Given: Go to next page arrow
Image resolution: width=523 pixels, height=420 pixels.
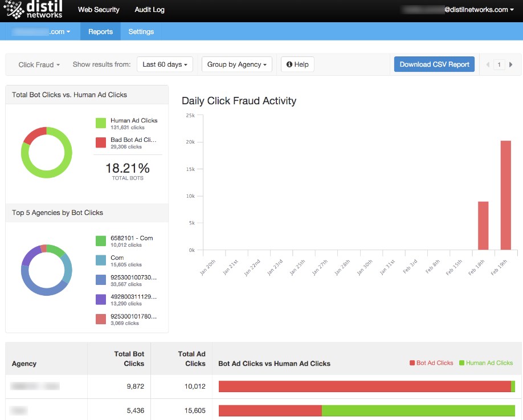Looking at the screenshot, I should tap(510, 65).
